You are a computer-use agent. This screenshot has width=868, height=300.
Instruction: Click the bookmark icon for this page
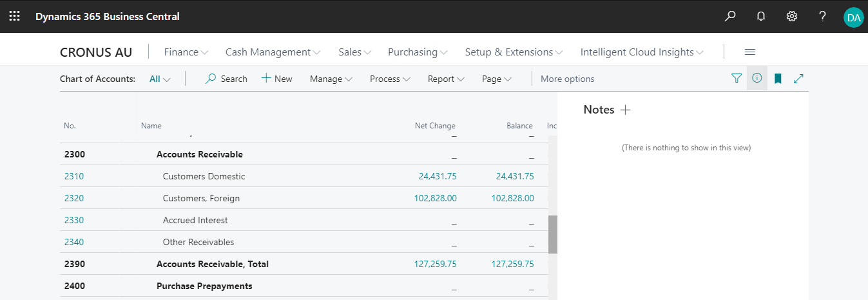tap(778, 79)
